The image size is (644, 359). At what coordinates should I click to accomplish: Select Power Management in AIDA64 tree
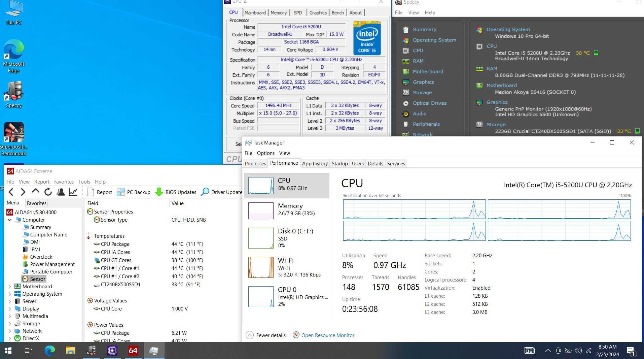52,264
